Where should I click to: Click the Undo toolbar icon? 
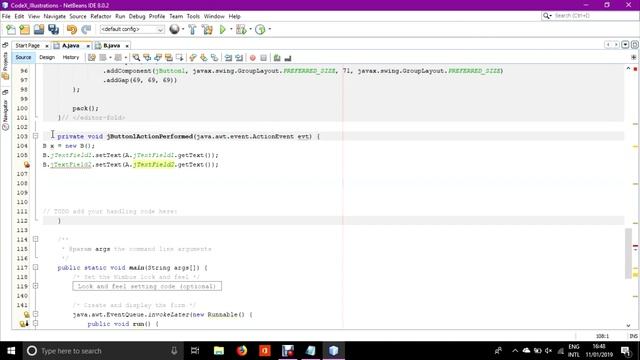click(x=72, y=29)
